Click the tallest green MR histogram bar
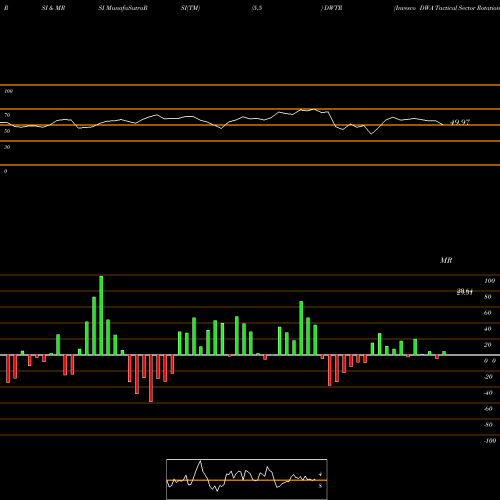 [101, 315]
